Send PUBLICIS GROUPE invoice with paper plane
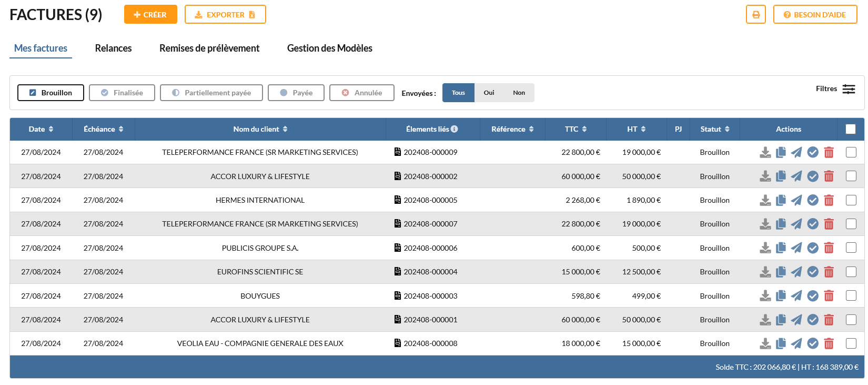Viewport: 868px width, 385px height. pos(797,248)
